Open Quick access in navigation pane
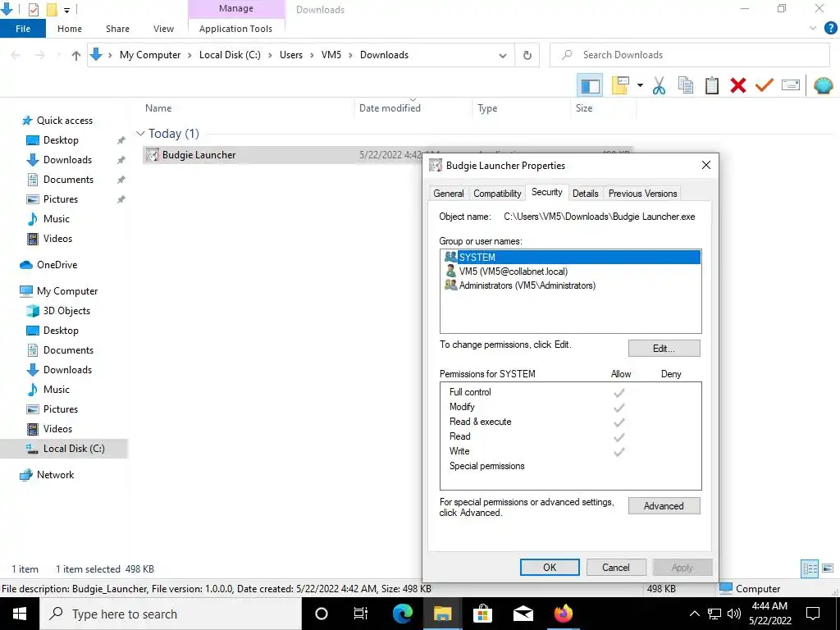This screenshot has width=840, height=630. click(64, 121)
